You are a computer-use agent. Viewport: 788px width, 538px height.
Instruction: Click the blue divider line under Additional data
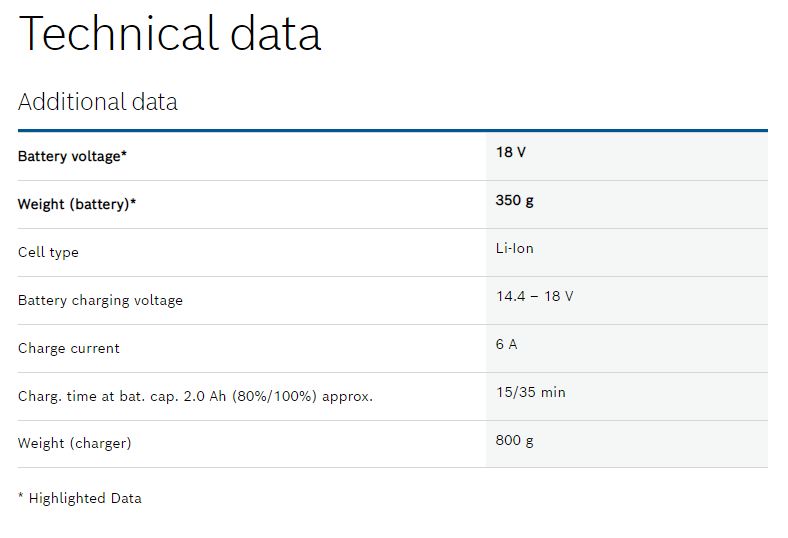(393, 131)
